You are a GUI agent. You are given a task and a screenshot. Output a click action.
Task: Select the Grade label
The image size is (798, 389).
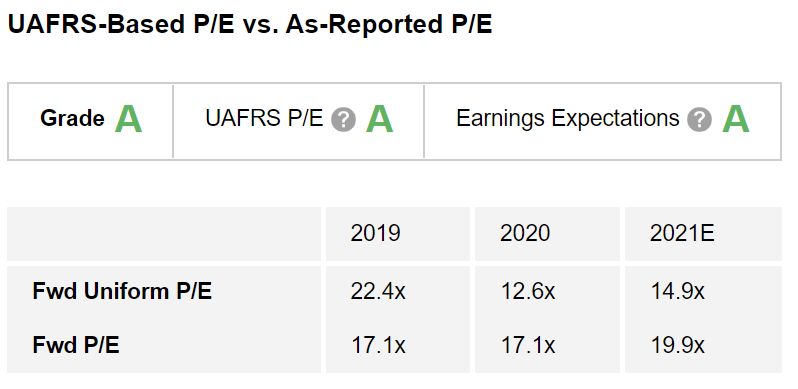pos(72,119)
